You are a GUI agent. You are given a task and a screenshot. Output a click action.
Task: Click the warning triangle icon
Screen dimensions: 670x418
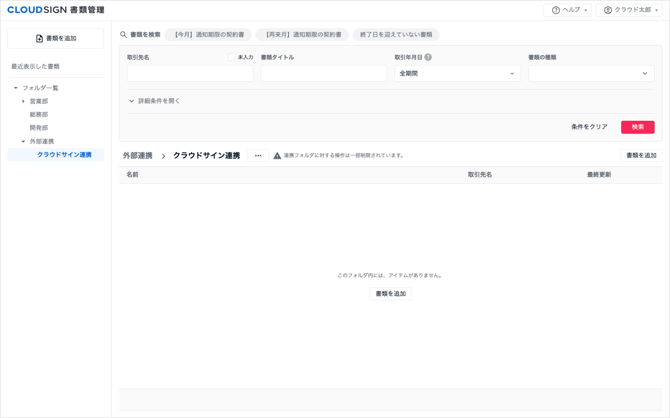pyautogui.click(x=277, y=156)
